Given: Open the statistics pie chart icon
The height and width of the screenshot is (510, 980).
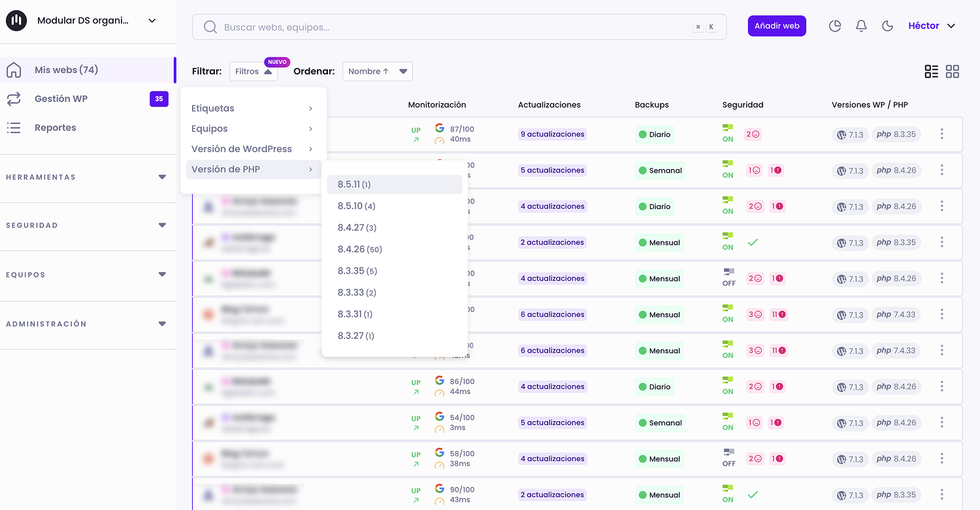Looking at the screenshot, I should click(x=835, y=26).
